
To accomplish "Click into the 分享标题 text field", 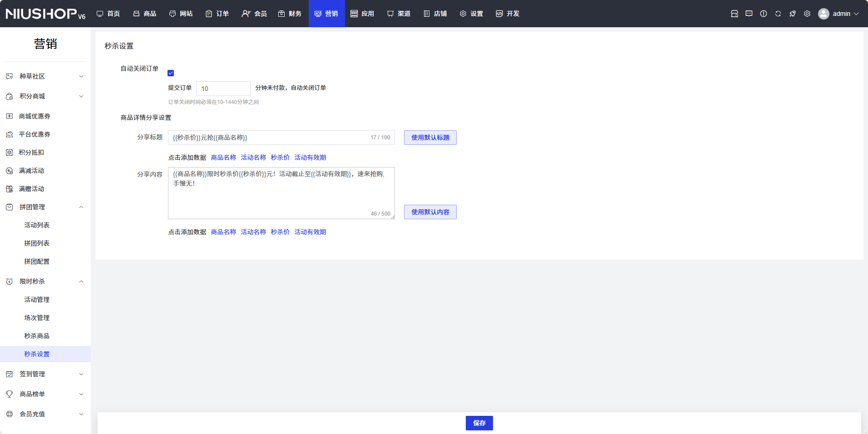I will [281, 138].
